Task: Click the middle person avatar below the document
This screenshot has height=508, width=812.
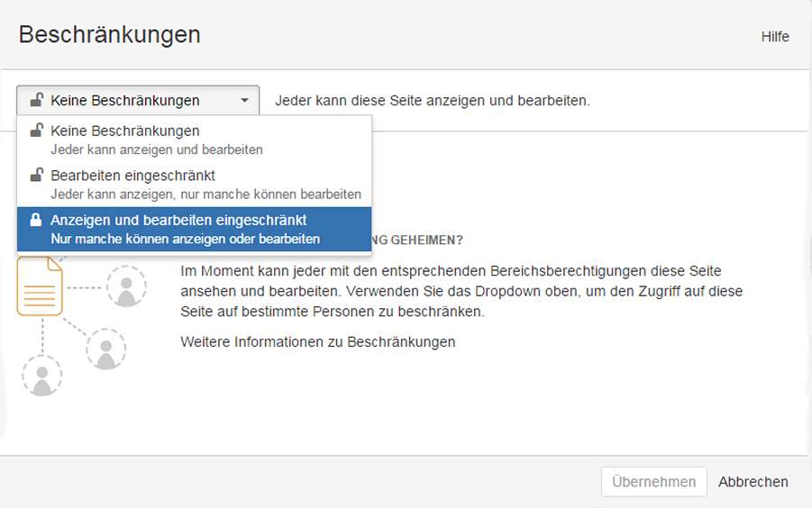Action: click(106, 349)
